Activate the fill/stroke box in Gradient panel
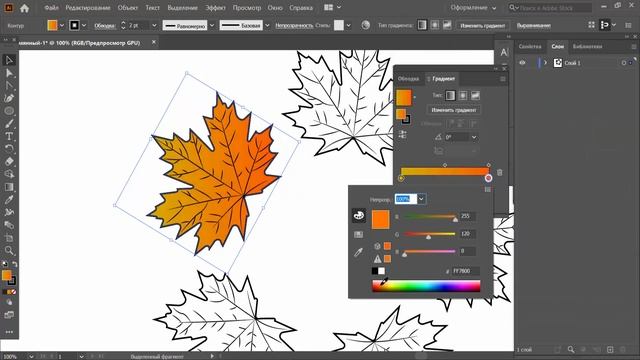Screen dimensions: 640x360 click(x=402, y=116)
